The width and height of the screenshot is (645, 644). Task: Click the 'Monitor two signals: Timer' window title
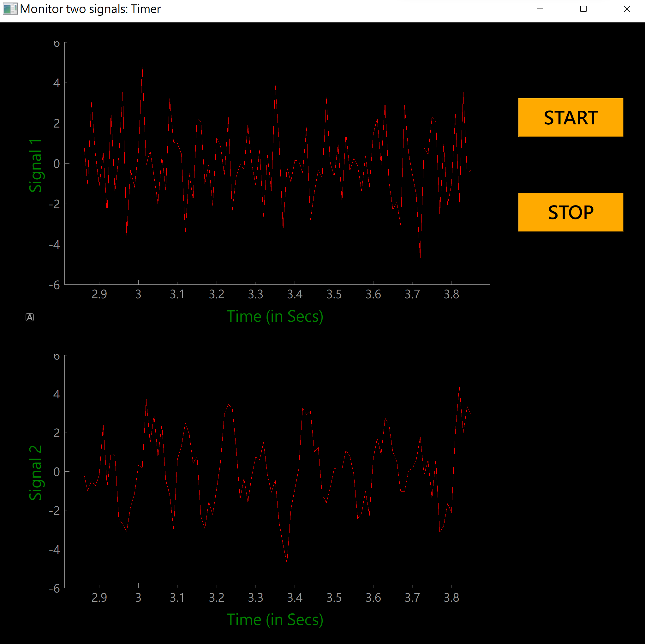[x=90, y=9]
